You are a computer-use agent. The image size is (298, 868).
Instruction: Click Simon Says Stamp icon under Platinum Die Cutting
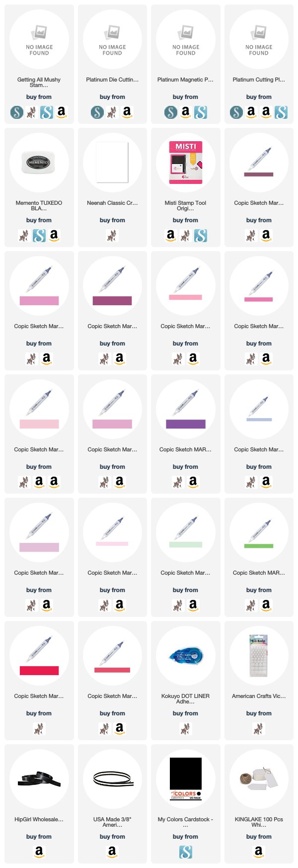click(97, 112)
